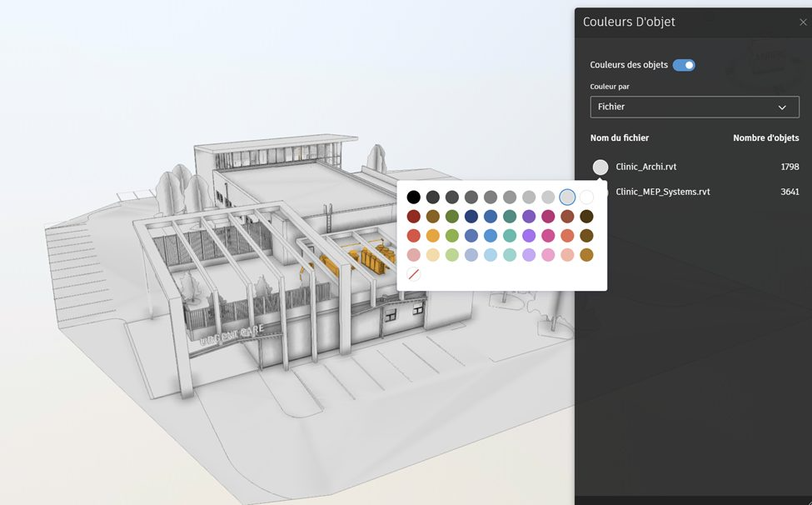Open the Couleur par Fichier dropdown

click(x=694, y=107)
